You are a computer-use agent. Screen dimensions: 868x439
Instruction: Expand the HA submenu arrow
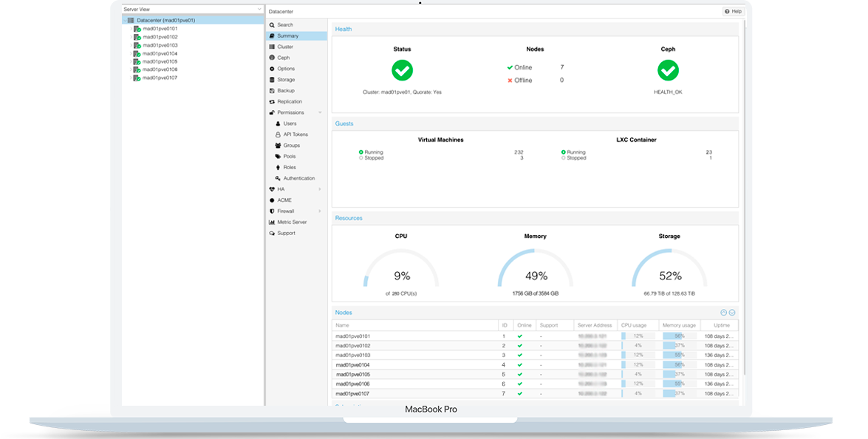[x=320, y=189]
